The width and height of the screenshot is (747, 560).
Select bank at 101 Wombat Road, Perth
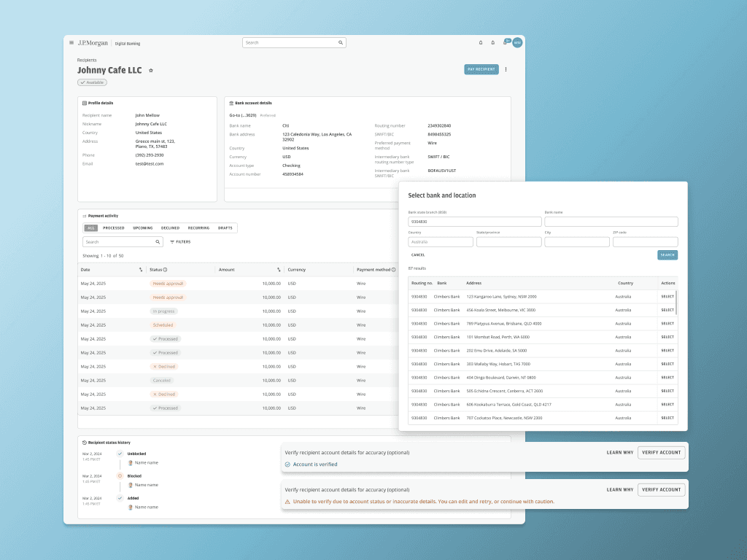(667, 337)
